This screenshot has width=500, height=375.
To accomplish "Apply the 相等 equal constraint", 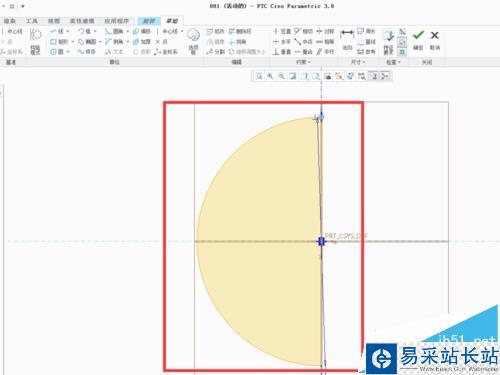I will coord(325,42).
